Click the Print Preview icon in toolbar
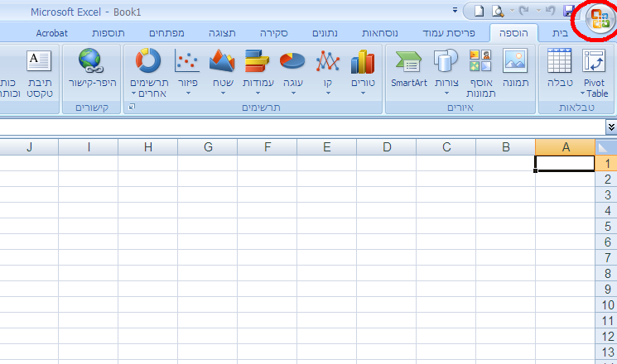The width and height of the screenshot is (617, 364). pos(499,11)
